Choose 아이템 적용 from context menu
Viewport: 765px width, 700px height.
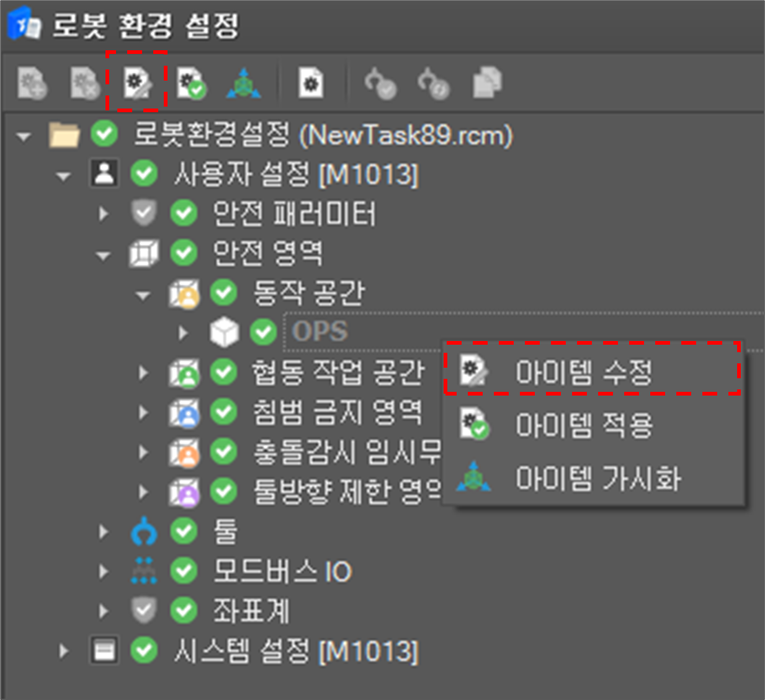coord(583,425)
